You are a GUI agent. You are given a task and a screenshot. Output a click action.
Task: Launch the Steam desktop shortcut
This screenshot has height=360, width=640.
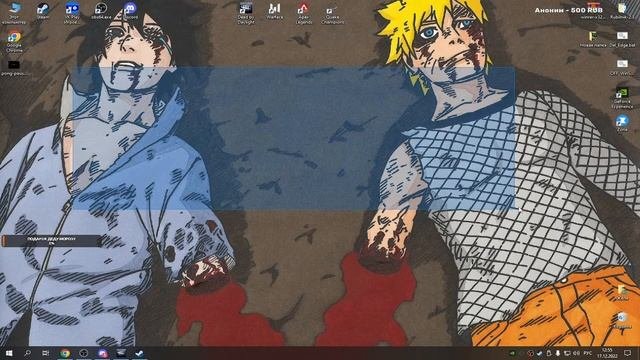tap(43, 11)
